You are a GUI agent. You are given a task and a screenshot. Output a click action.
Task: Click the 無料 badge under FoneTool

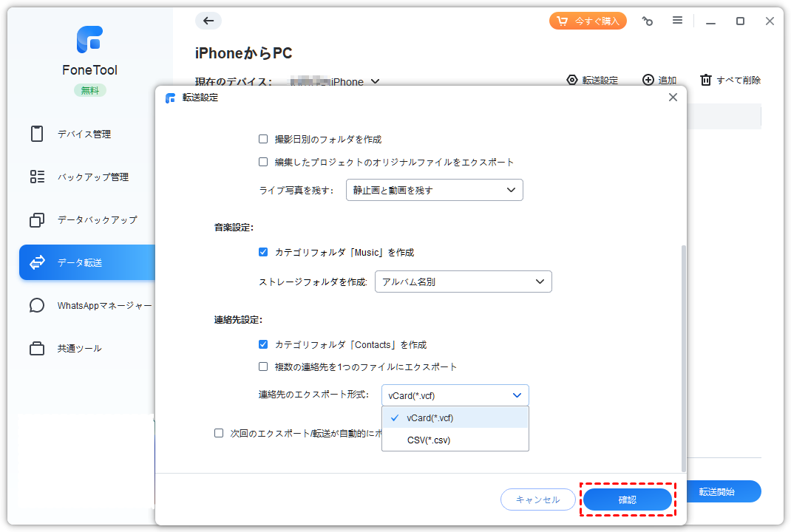[x=89, y=90]
